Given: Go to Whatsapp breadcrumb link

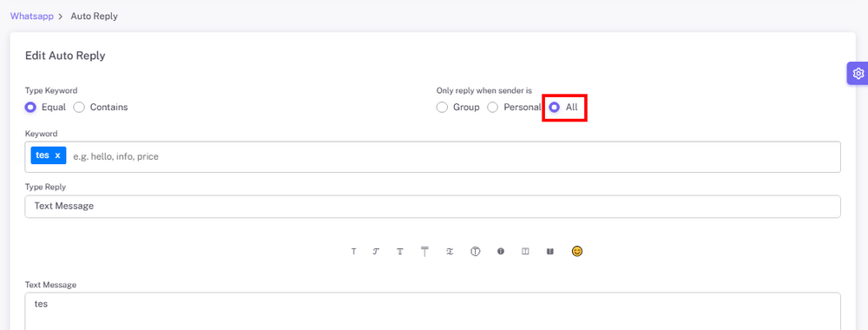Looking at the screenshot, I should click(32, 16).
